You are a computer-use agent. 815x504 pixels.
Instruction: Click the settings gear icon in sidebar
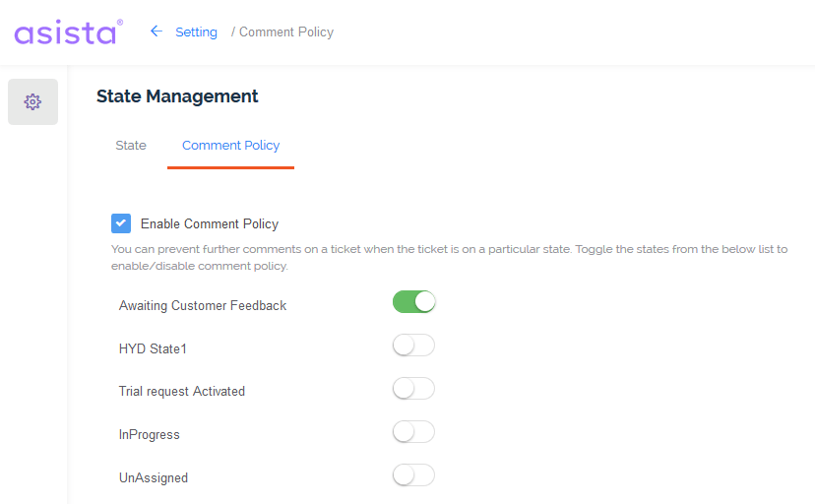(x=32, y=101)
